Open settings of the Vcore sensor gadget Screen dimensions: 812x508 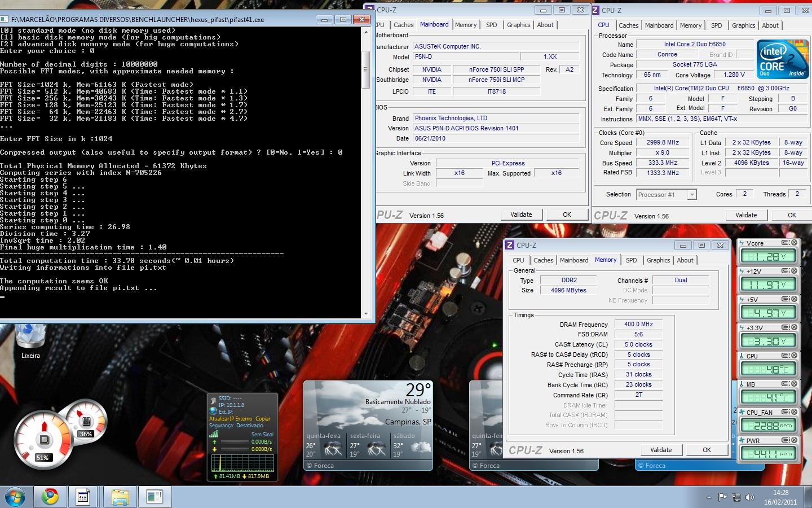coord(785,243)
